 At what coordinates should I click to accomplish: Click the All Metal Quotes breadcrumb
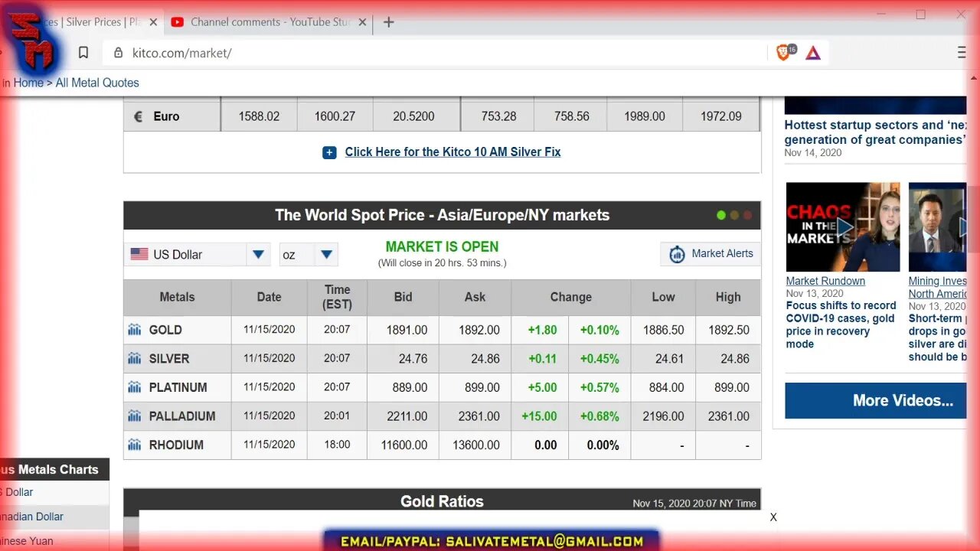tap(97, 83)
